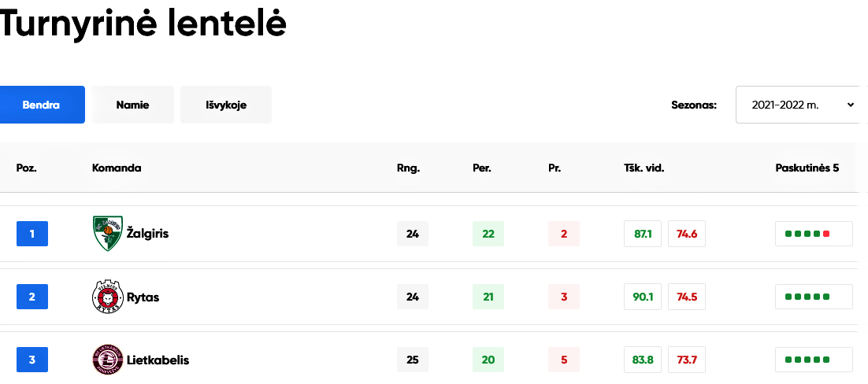Click the Rytas team logo
Viewport: 868px width, 384px height.
(x=107, y=297)
